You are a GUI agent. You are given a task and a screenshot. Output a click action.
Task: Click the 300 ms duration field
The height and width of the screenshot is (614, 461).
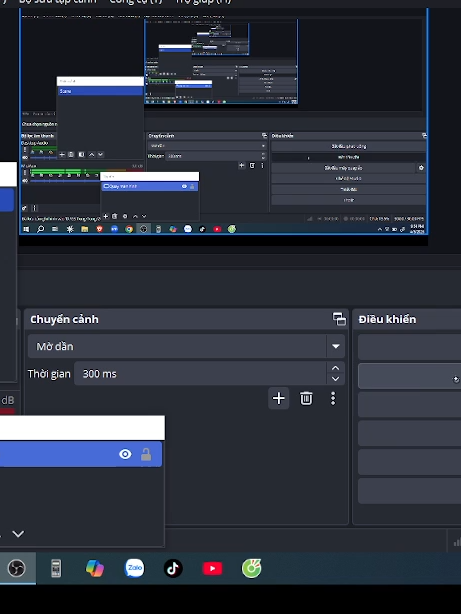pos(200,374)
